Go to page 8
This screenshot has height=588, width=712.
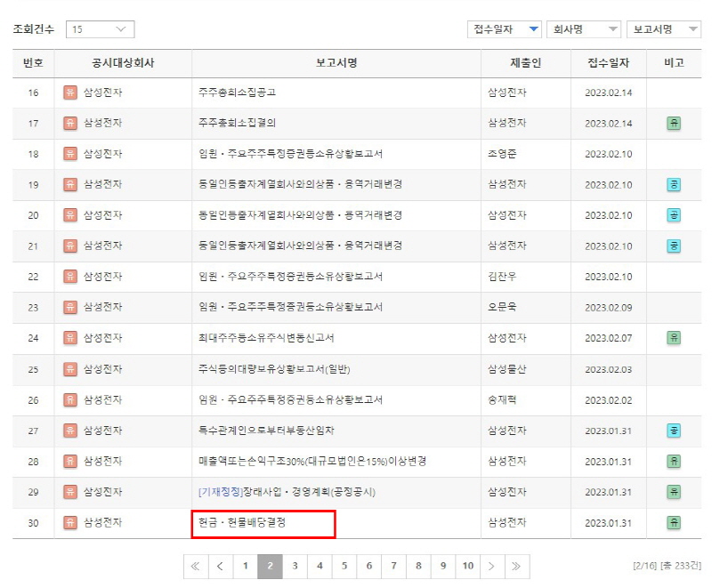tap(418, 567)
